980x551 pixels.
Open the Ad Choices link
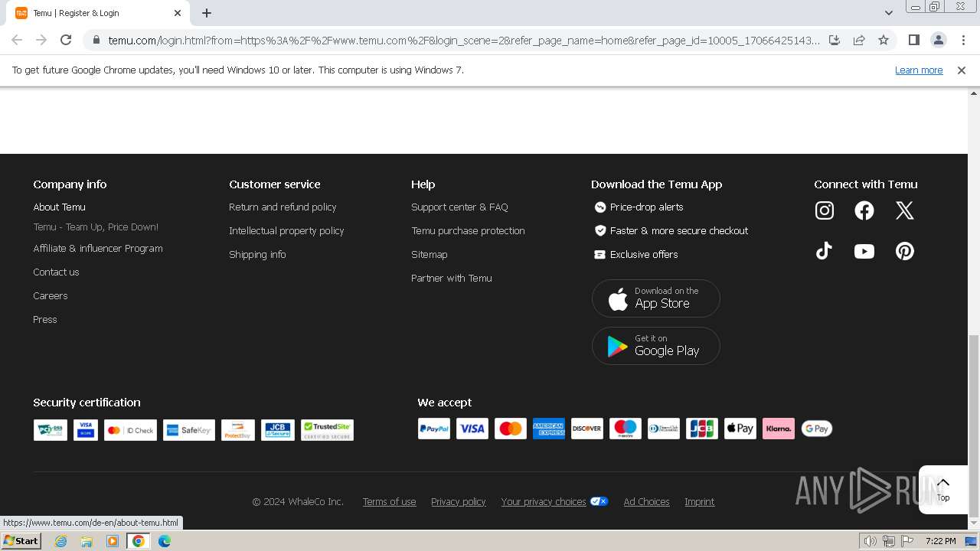(647, 502)
